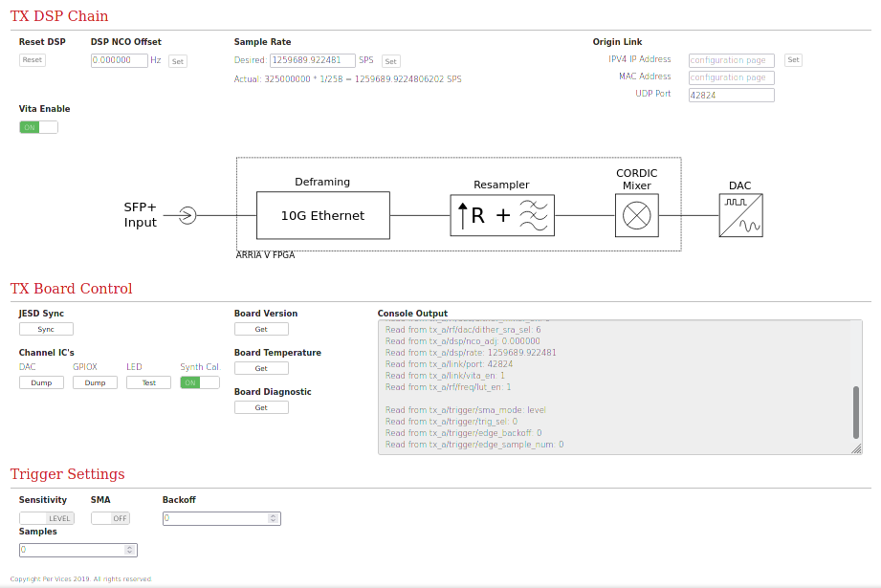Get the Board Temperature
Screen dimensions: 881x588
click(261, 368)
